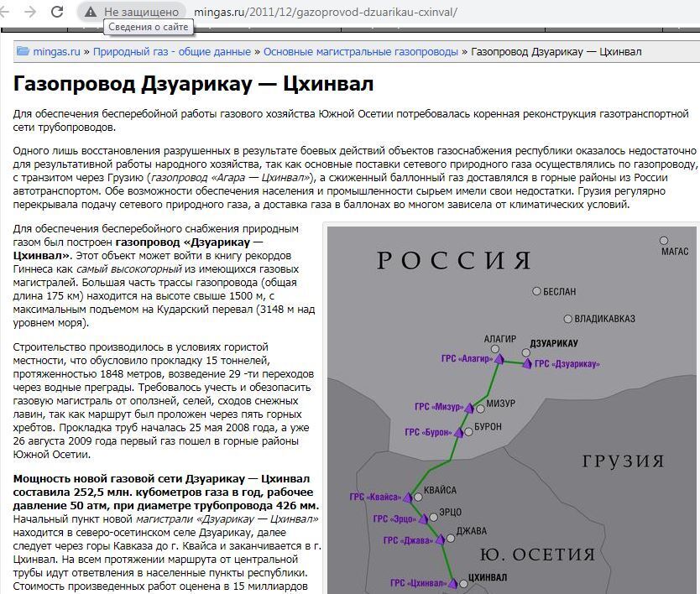The image size is (700, 594).
Task: Click the not-secure warning triangle icon
Action: pos(90,12)
